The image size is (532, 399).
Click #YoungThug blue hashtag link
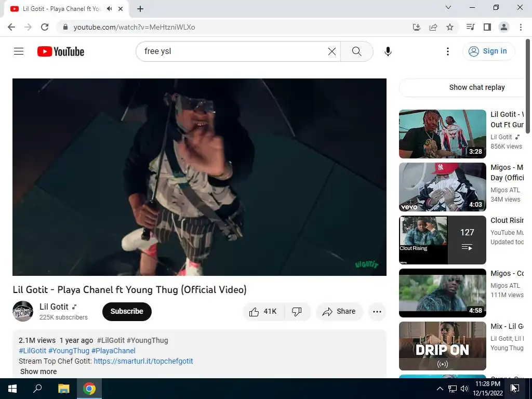[69, 351]
